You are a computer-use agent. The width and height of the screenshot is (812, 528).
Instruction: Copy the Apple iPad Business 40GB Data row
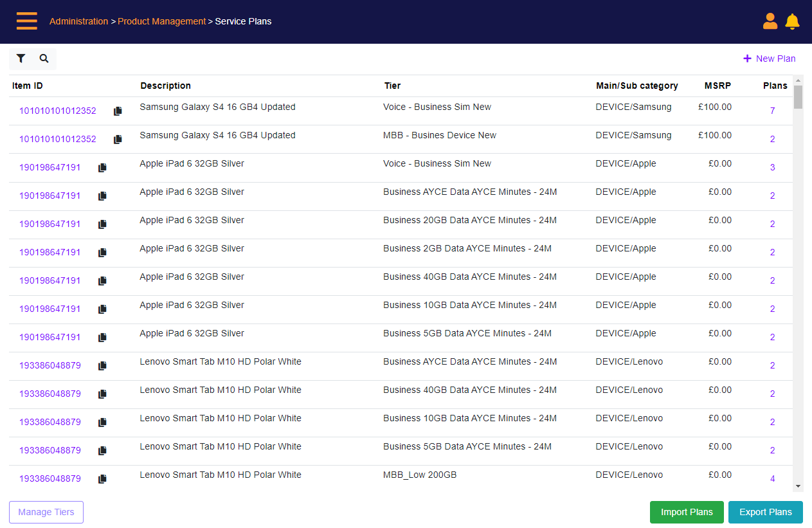click(x=102, y=281)
